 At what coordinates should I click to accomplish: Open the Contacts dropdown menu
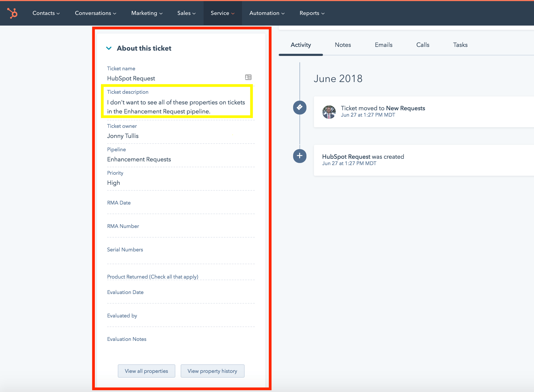tap(46, 13)
